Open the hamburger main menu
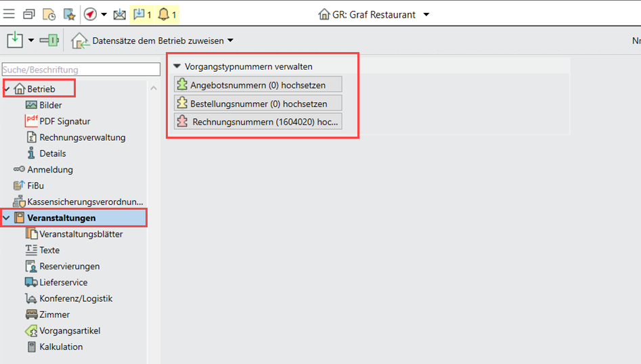 click(9, 14)
